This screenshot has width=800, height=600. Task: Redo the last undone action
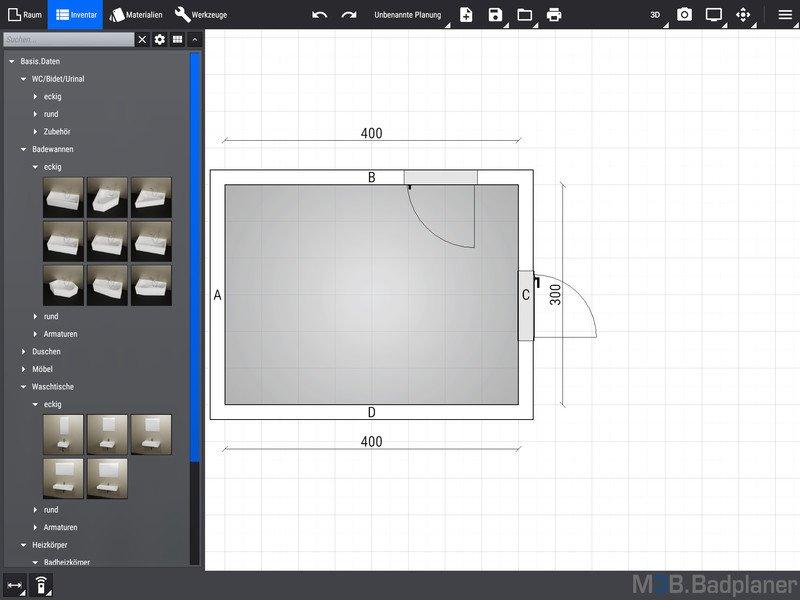pyautogui.click(x=349, y=15)
